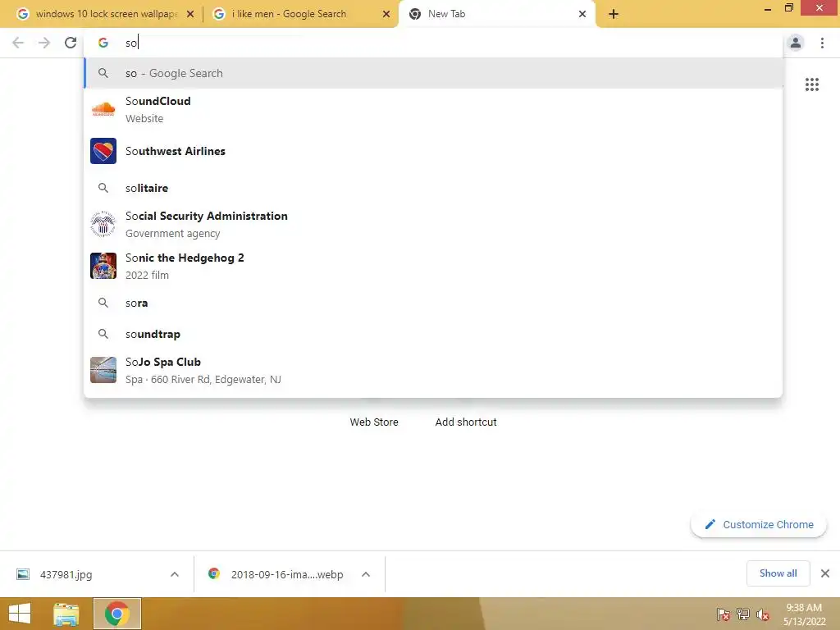Open File Explorer from the taskbar
Viewport: 840px width, 630px height.
coord(66,614)
